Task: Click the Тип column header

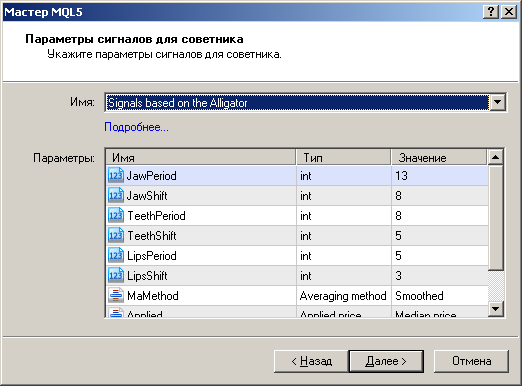Action: point(344,157)
